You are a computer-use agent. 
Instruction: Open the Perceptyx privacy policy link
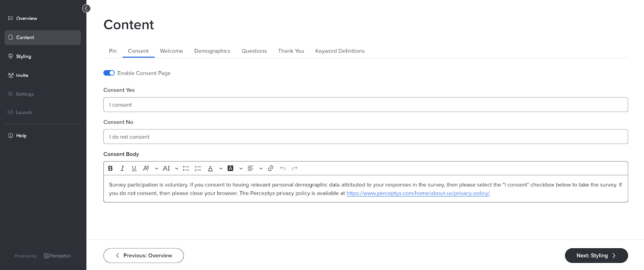(x=418, y=193)
